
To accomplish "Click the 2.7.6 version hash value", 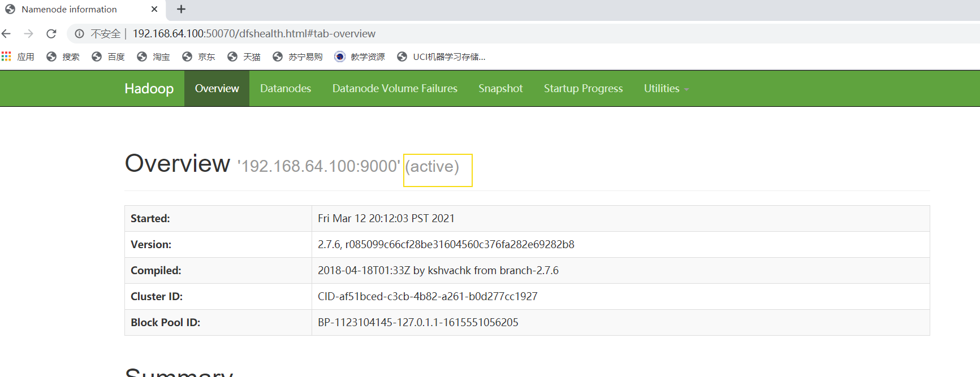I will point(446,245).
